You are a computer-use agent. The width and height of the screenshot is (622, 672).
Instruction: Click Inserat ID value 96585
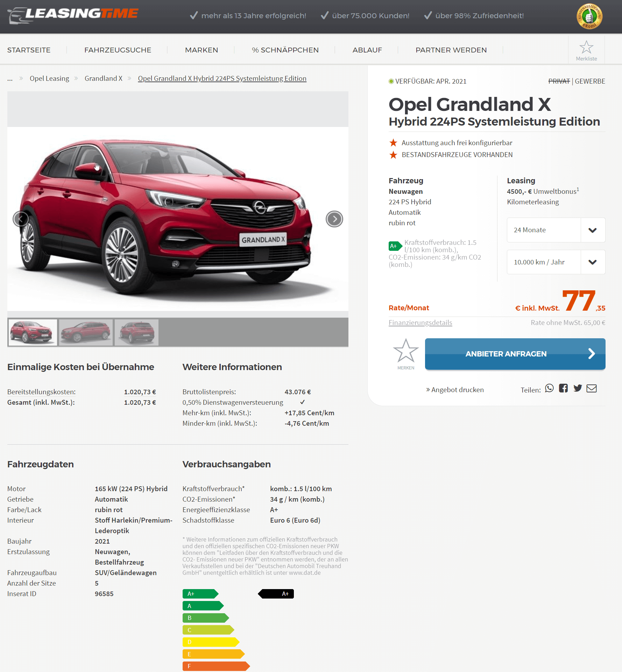tap(104, 594)
